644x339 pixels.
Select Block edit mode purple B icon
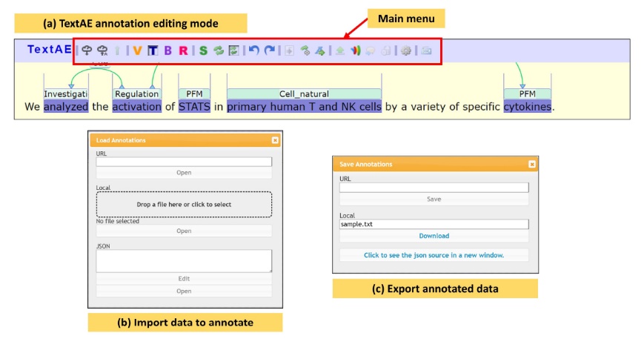coord(168,50)
